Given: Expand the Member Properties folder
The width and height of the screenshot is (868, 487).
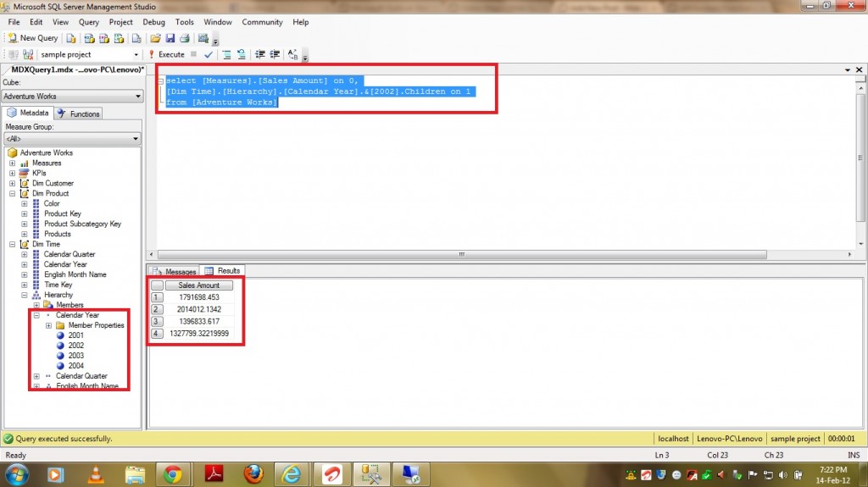Looking at the screenshot, I should click(48, 325).
